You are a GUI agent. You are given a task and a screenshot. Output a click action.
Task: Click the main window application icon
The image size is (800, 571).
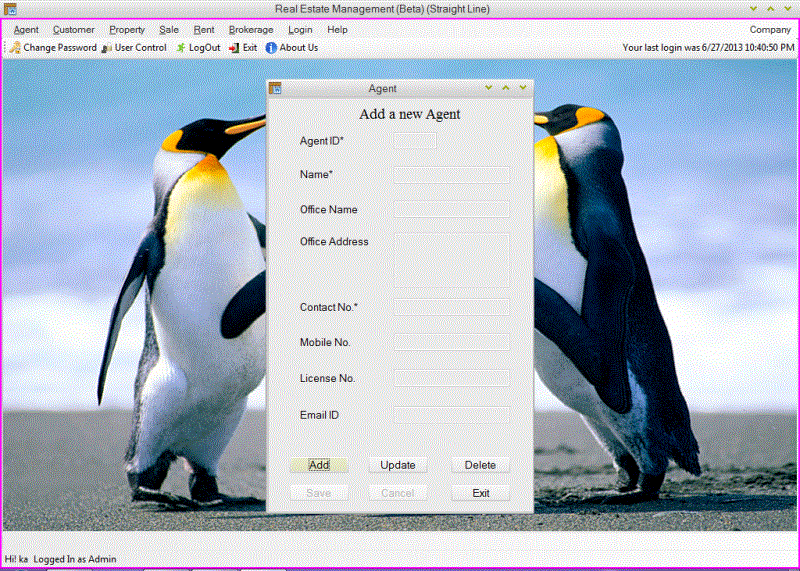[x=9, y=9]
